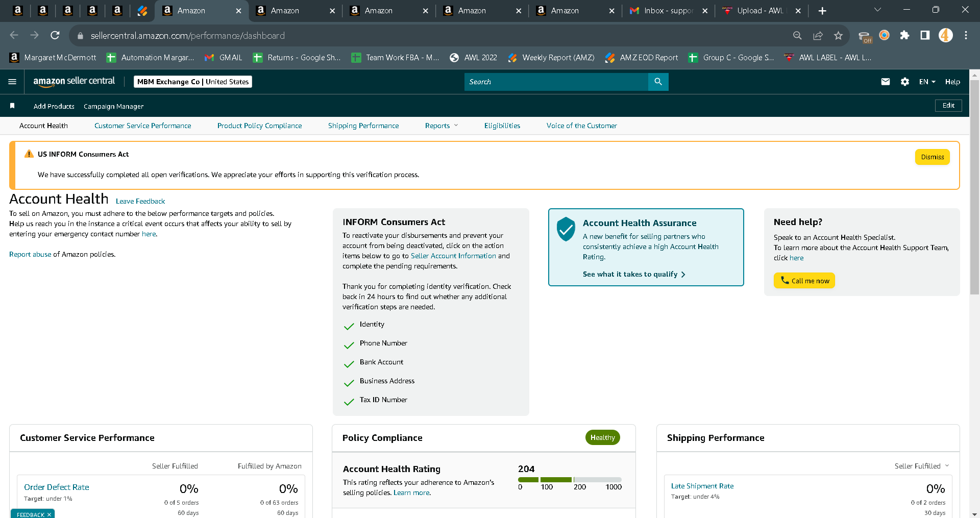Dismiss the INFORM Consumers Act banner
980x518 pixels.
click(x=932, y=157)
